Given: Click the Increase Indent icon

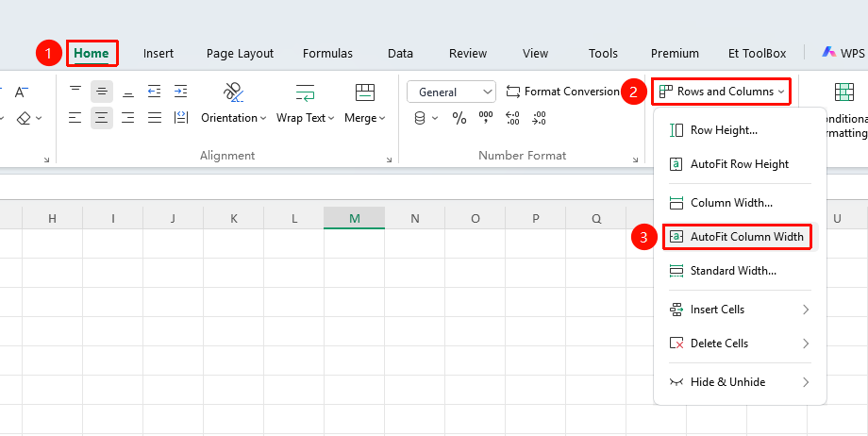Looking at the screenshot, I should pyautogui.click(x=180, y=92).
